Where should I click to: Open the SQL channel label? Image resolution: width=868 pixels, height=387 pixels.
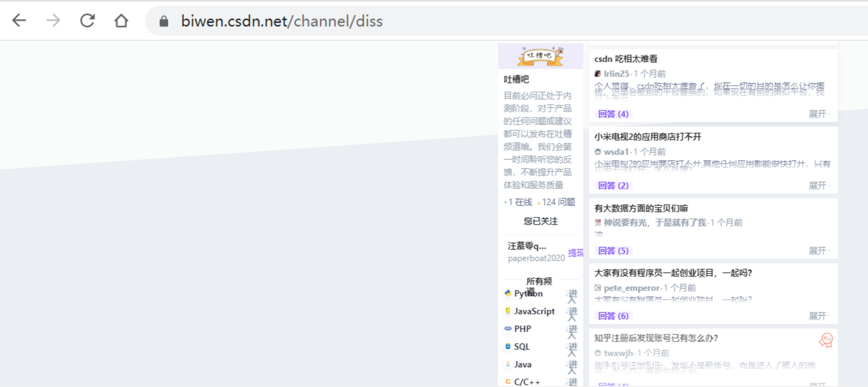pos(522,347)
